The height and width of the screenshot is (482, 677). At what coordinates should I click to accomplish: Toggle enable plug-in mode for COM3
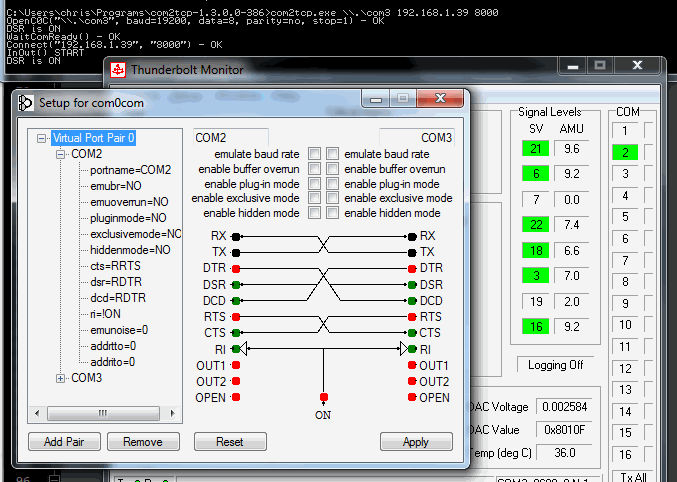point(332,184)
